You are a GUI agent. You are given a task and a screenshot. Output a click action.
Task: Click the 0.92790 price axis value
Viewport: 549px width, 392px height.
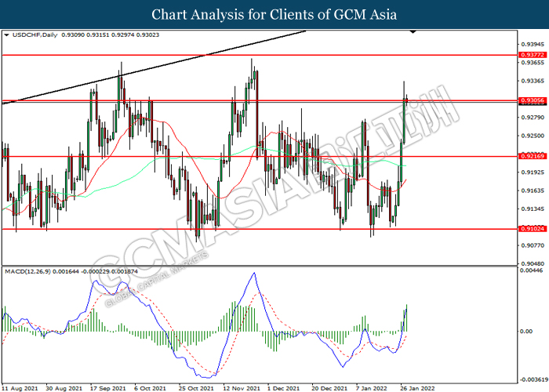(533, 118)
